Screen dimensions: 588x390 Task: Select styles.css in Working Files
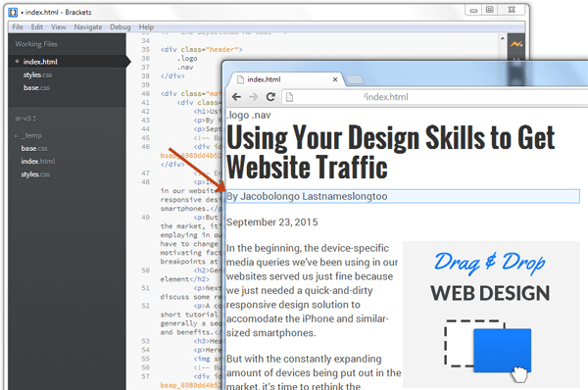coord(37,75)
